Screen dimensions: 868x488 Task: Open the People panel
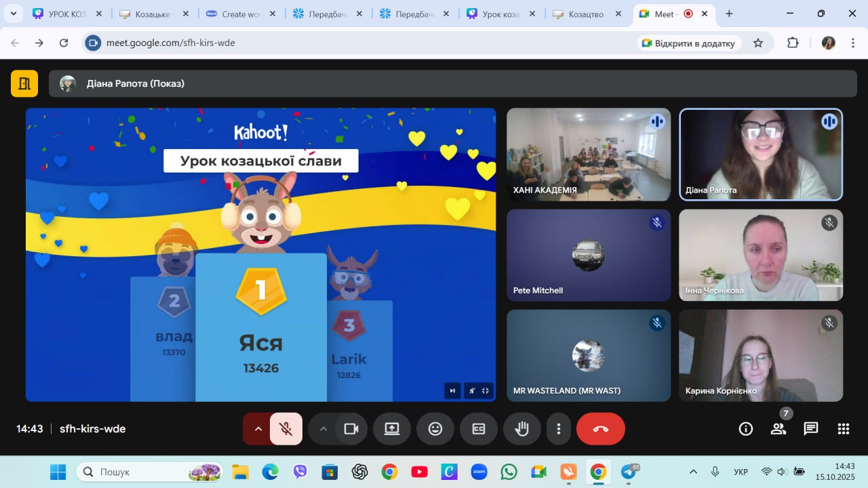click(x=778, y=429)
